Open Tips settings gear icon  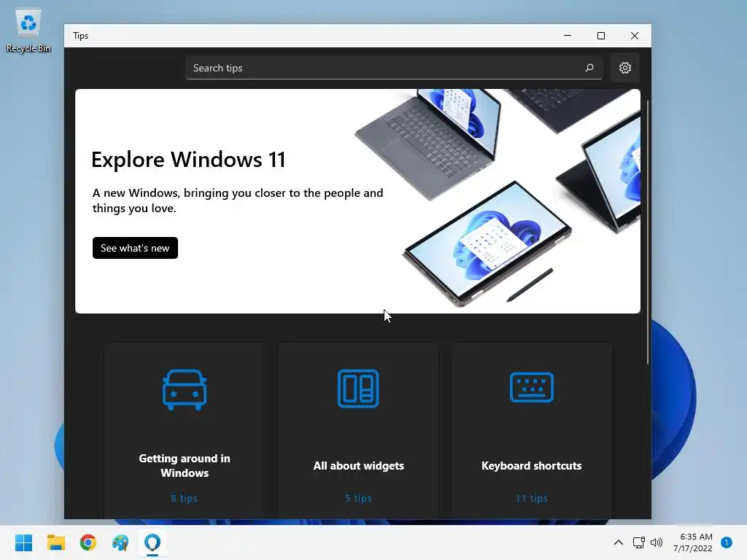pos(624,68)
